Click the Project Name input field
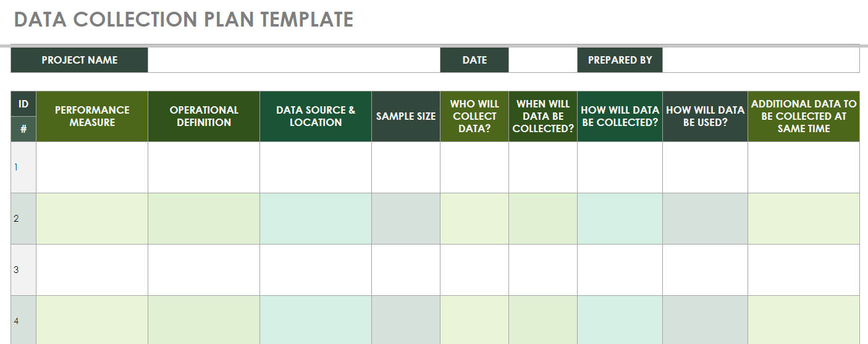868x344 pixels. tap(293, 60)
